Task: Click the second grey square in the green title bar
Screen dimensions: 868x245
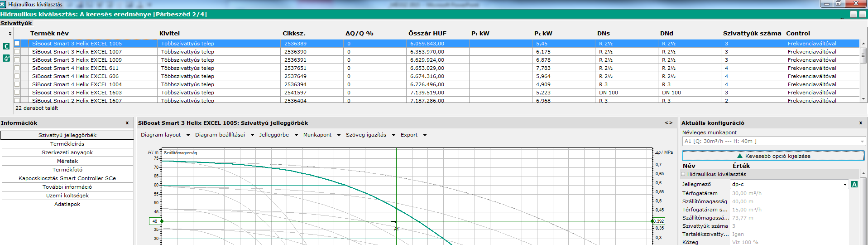Action: [x=863, y=14]
